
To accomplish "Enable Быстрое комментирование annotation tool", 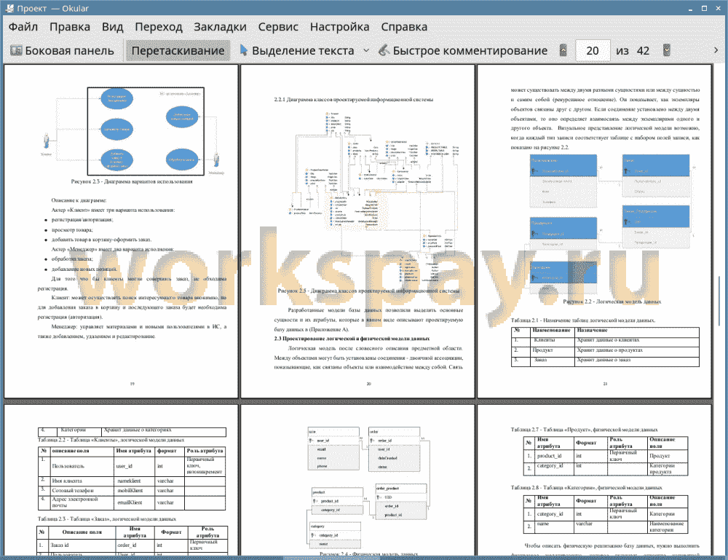I will click(x=463, y=51).
